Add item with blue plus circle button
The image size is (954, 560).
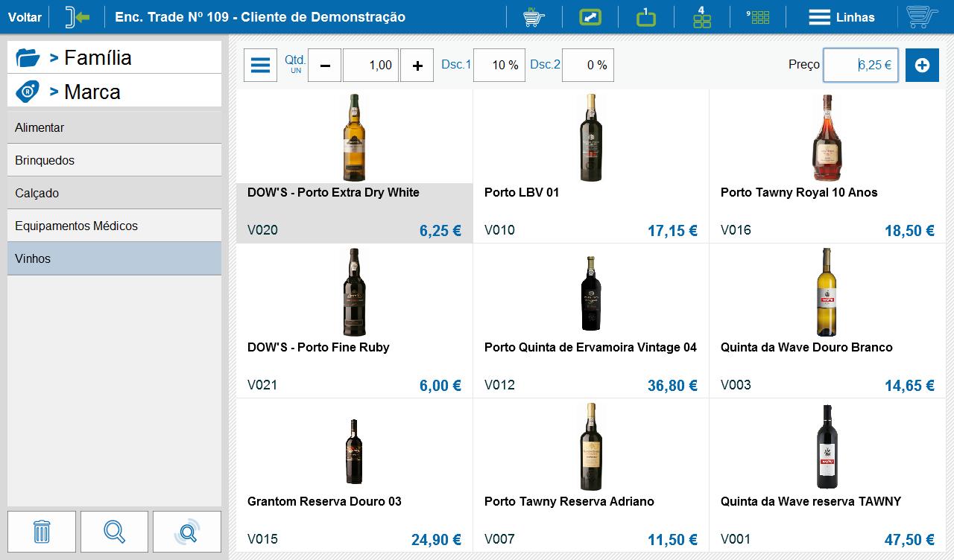(922, 66)
